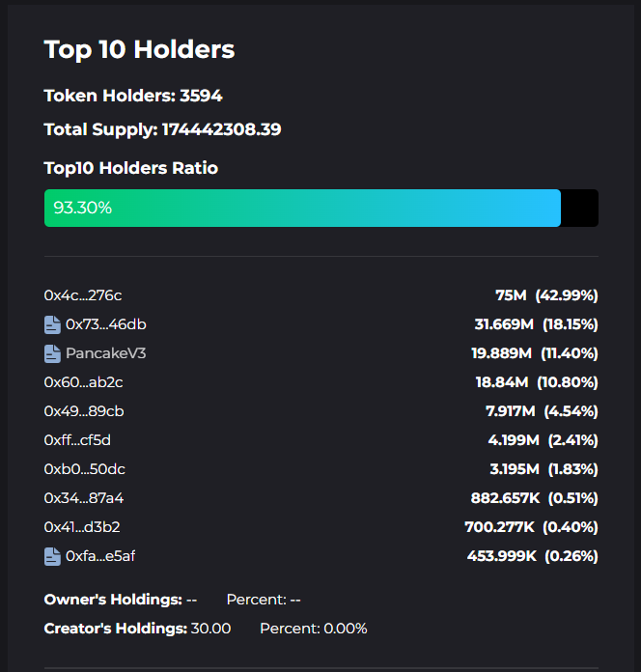The image size is (641, 672).
Task: Open holder address 0x41...d3b2
Action: point(82,527)
